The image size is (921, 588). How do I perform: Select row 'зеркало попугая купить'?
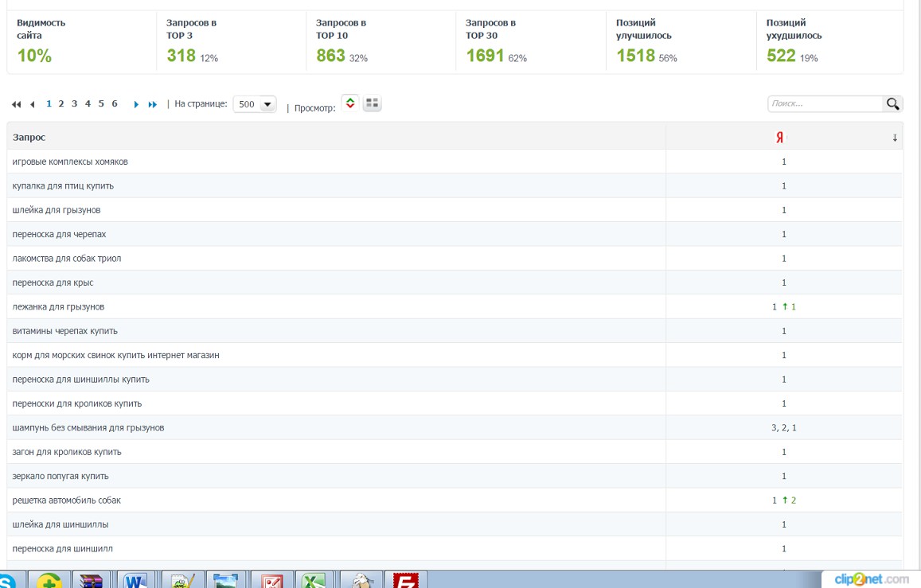pyautogui.click(x=454, y=476)
